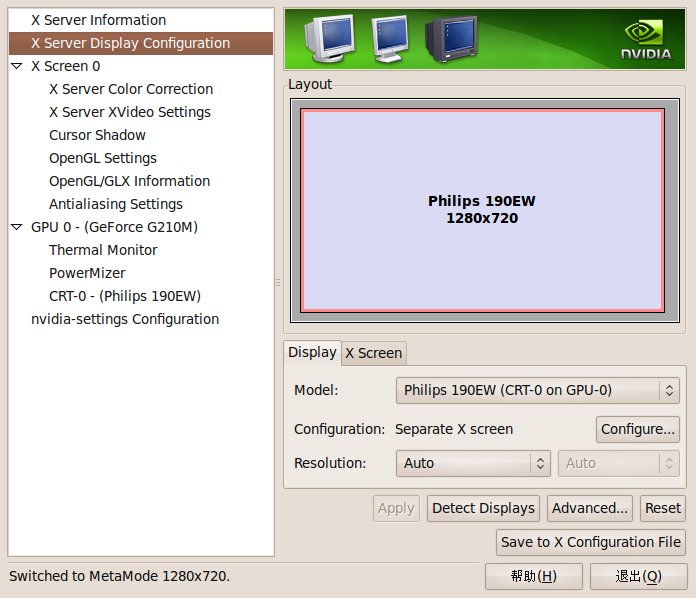Click the 退出(Q) quit button

pyautogui.click(x=638, y=576)
